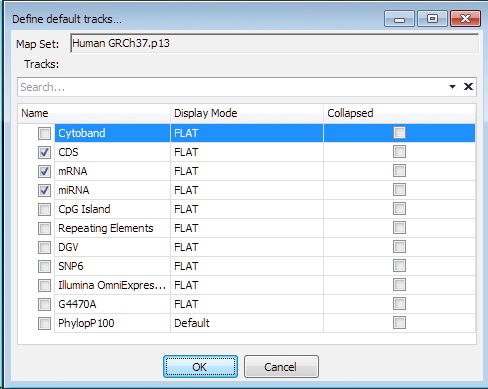Toggle Collapsed checkbox for miRNA row
Screen dimensions: 488x389
tap(399, 190)
